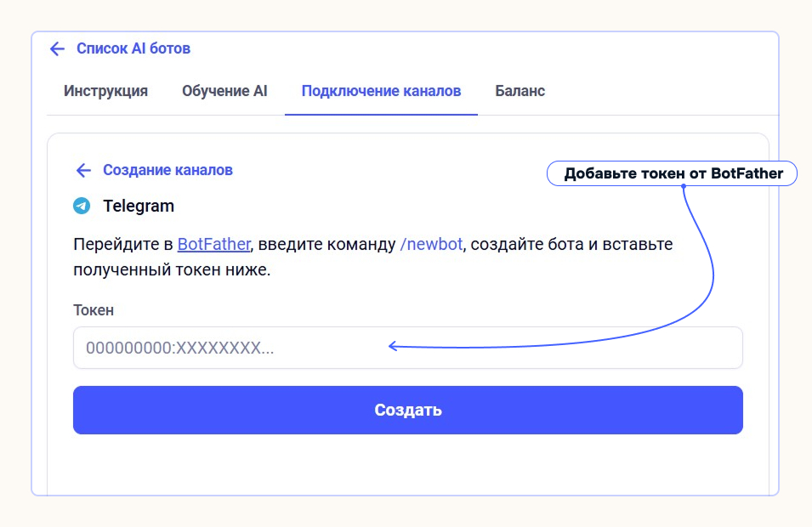Open the Обучение AI tab
812x527 pixels.
pyautogui.click(x=224, y=91)
